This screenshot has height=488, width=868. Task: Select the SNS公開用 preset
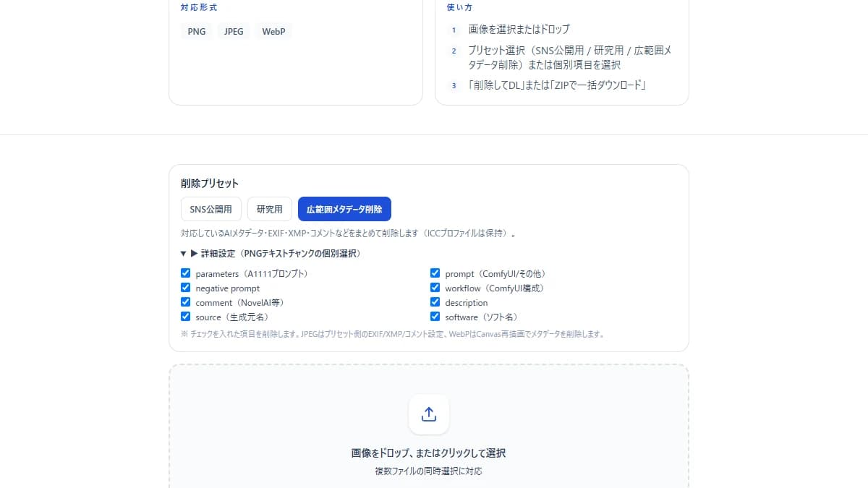[211, 209]
